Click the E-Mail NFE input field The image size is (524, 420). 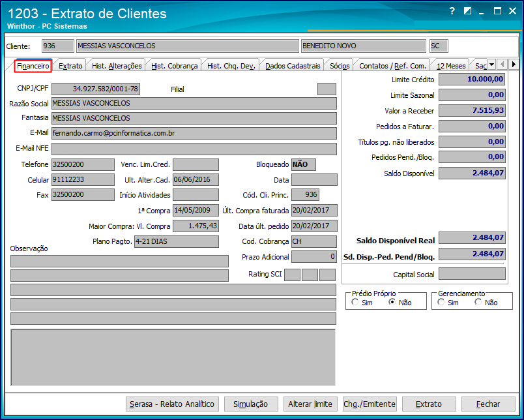coord(194,149)
